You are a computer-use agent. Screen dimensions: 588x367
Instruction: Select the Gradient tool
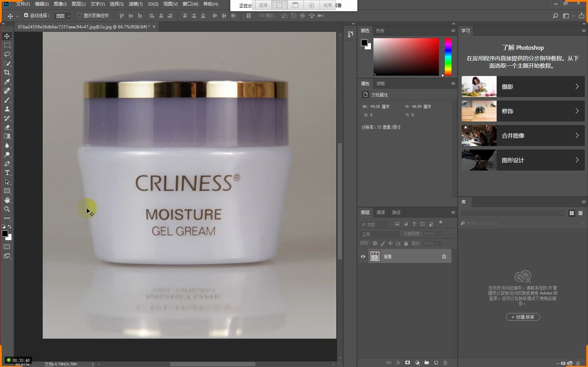(x=7, y=137)
